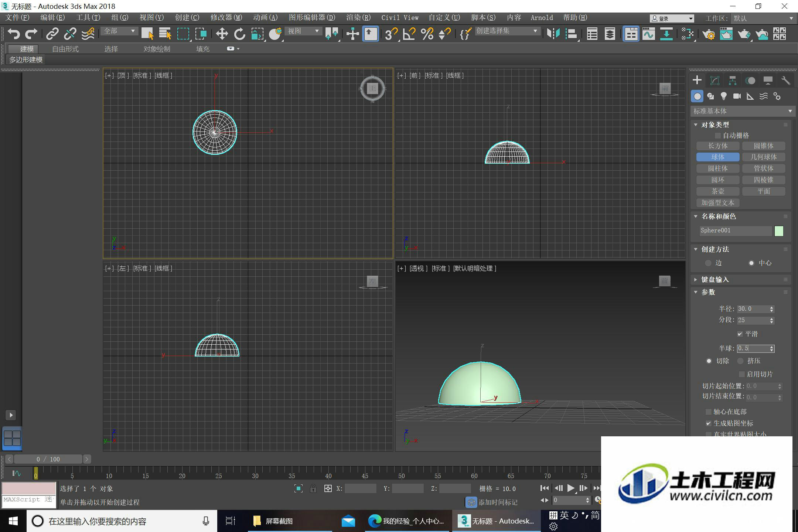Select the 中心 creation method radio
This screenshot has height=532, width=798.
pyautogui.click(x=751, y=263)
